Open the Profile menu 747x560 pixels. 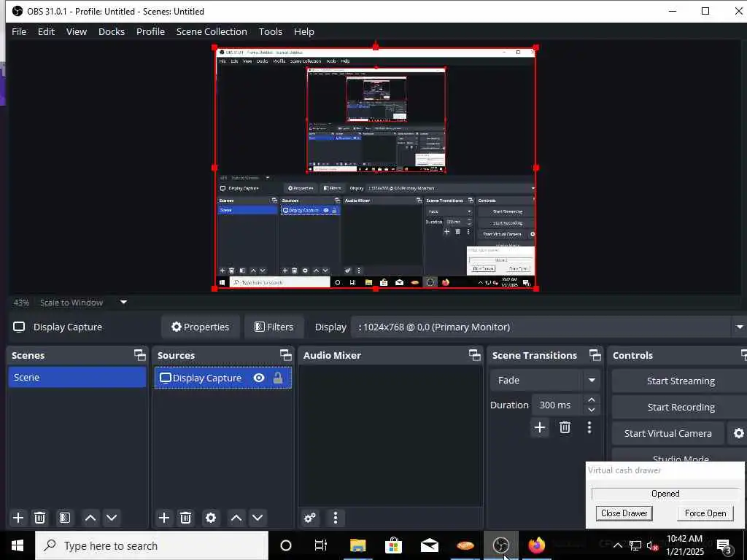(x=150, y=31)
